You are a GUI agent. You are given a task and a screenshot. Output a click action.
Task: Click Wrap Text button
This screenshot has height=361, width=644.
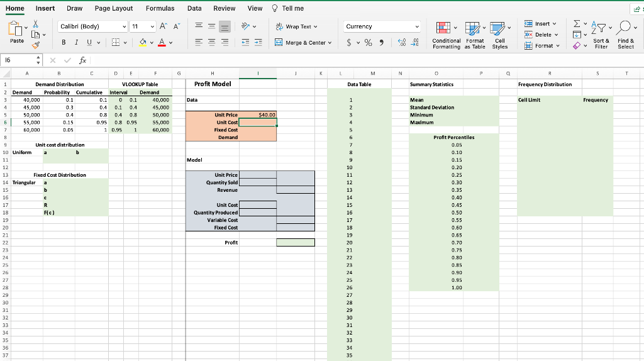coord(296,26)
